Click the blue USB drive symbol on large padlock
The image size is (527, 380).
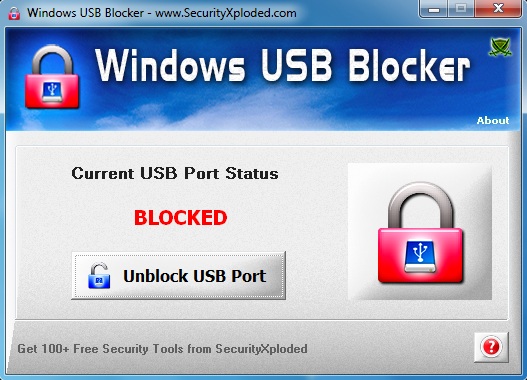[420, 256]
